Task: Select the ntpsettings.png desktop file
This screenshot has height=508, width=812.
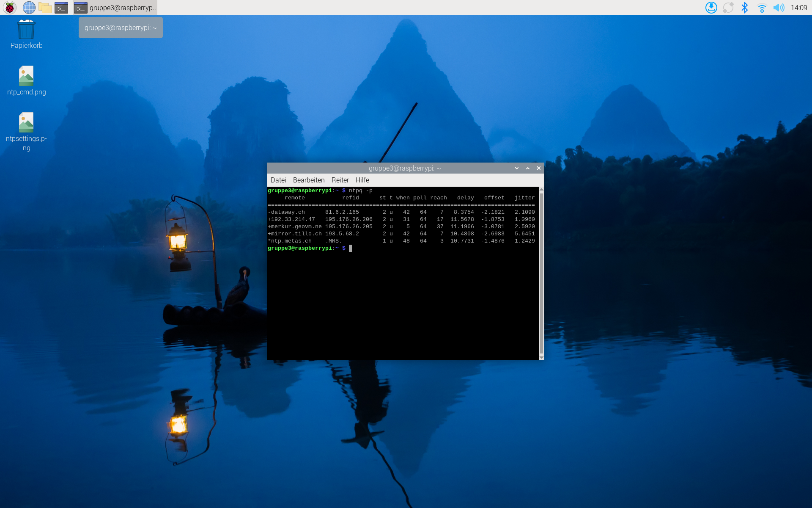Action: [x=26, y=123]
